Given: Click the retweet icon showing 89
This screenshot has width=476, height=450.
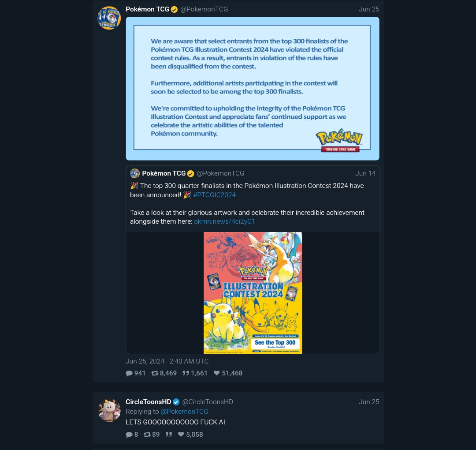Looking at the screenshot, I should [x=147, y=435].
